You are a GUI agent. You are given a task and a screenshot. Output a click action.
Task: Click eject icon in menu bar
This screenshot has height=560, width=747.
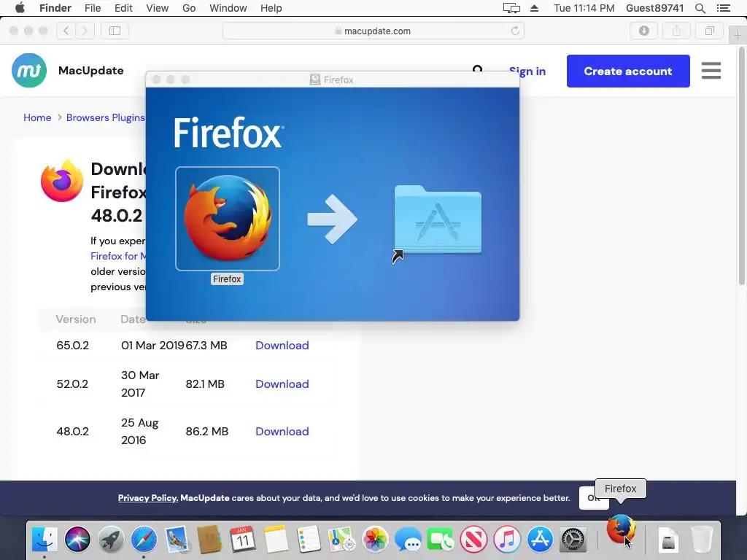point(534,8)
